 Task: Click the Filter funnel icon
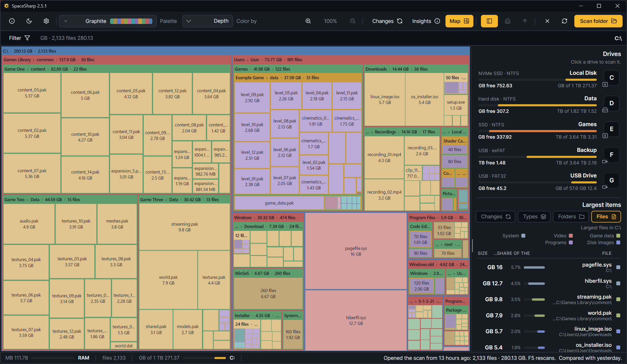[27, 38]
